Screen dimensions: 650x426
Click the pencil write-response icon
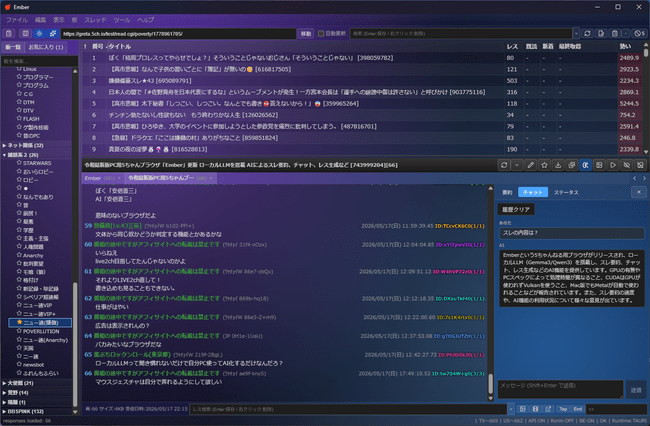point(530,165)
